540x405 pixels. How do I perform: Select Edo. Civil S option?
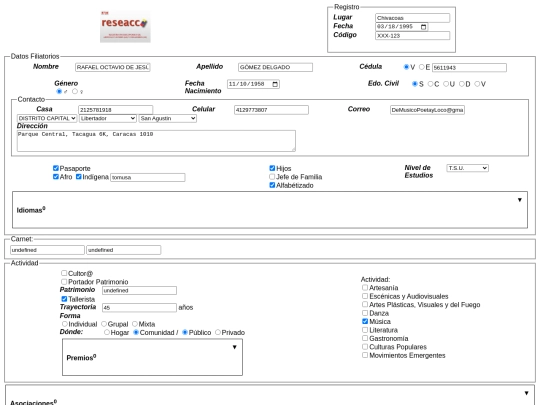[x=415, y=84]
